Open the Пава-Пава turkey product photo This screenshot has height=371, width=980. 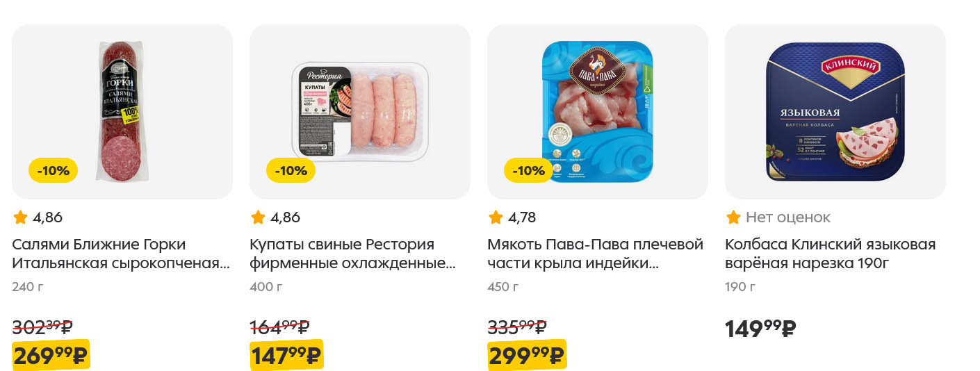point(598,111)
